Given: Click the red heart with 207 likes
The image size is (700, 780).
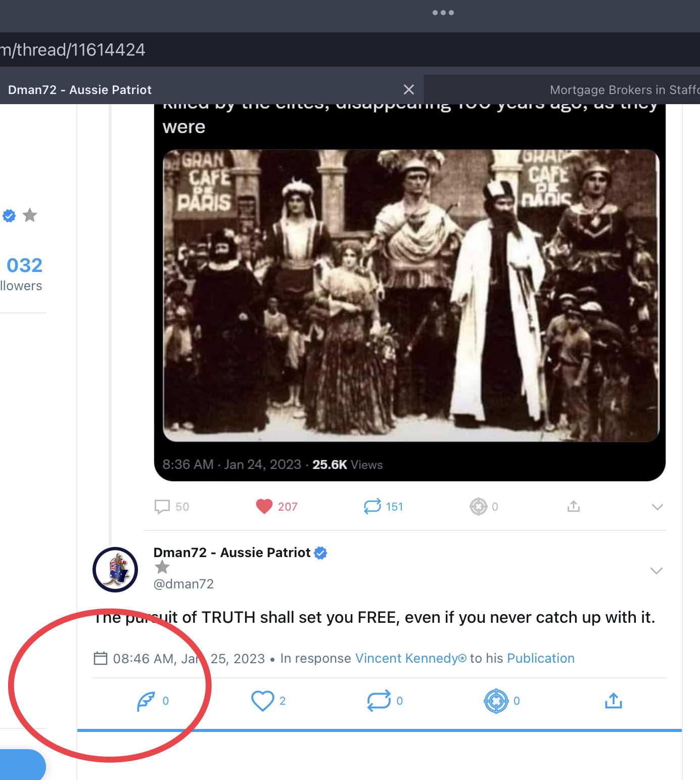Looking at the screenshot, I should coord(264,507).
